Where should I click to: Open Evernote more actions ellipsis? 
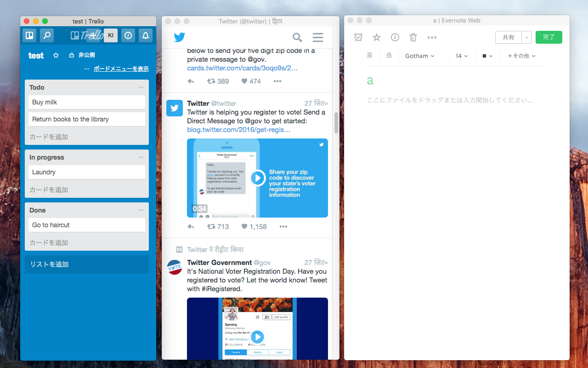(x=432, y=37)
